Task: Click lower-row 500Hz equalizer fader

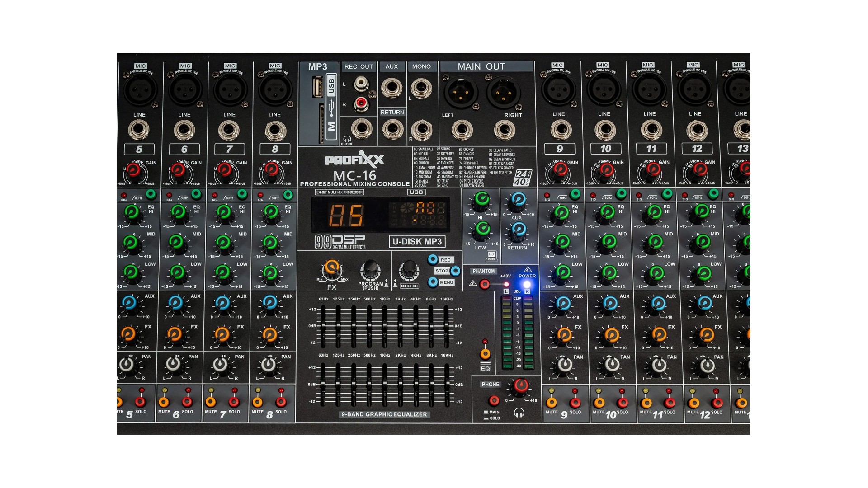Action: (369, 385)
